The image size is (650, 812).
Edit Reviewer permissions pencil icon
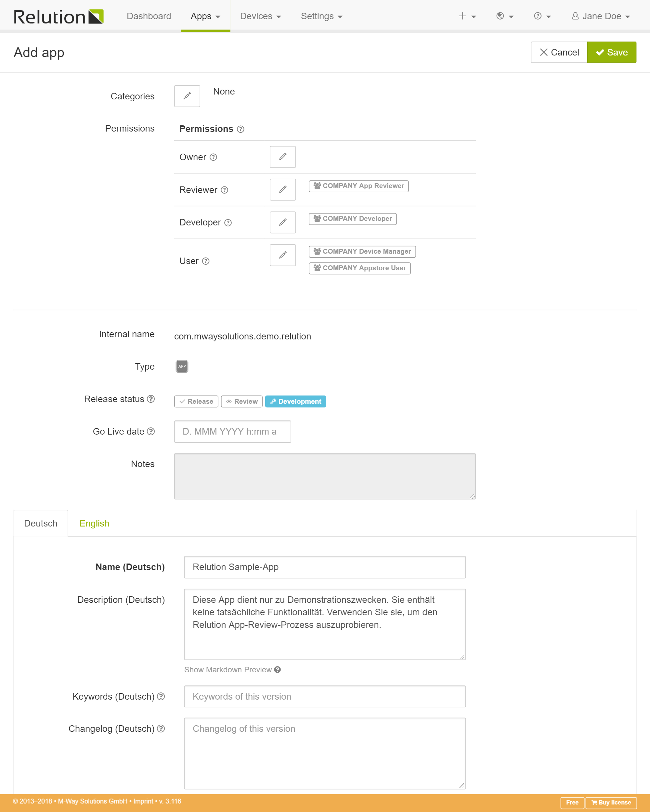tap(283, 189)
